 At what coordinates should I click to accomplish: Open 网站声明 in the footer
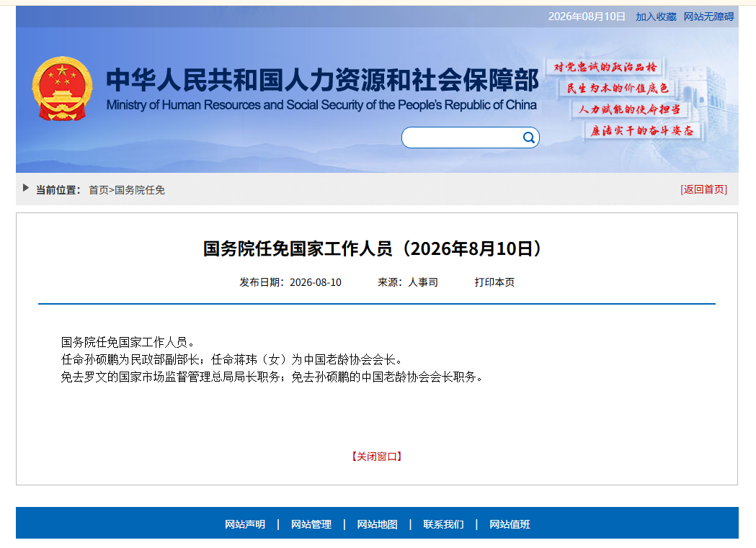[x=245, y=524]
